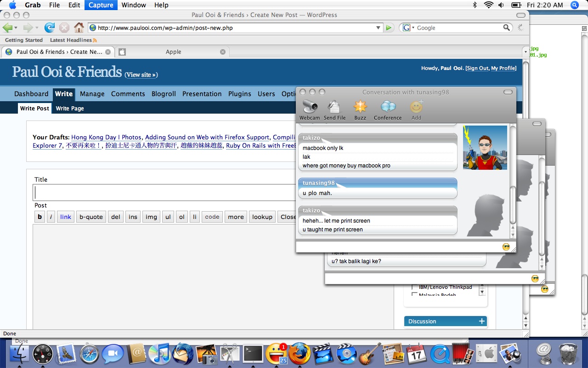Open the View site link
The height and width of the screenshot is (368, 588).
pyautogui.click(x=141, y=75)
